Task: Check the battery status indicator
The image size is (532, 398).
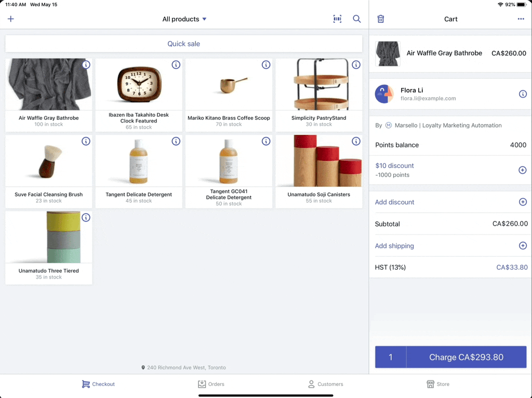Action: pyautogui.click(x=522, y=5)
